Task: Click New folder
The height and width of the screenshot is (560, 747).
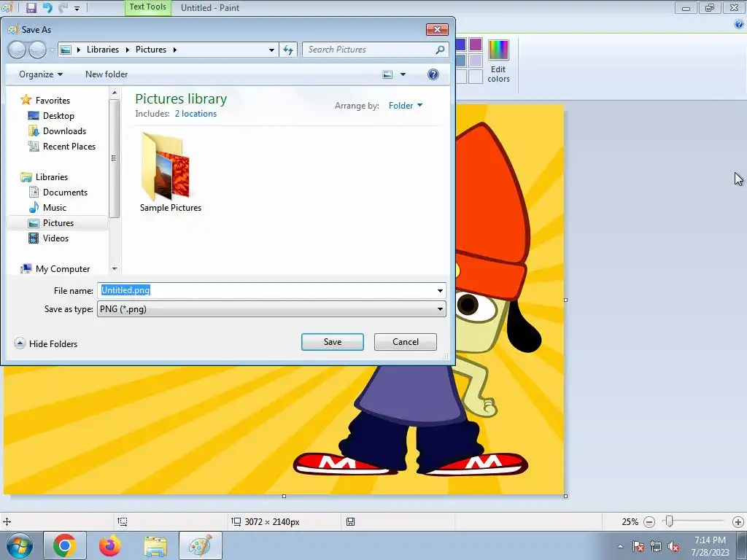Action: [x=107, y=74]
